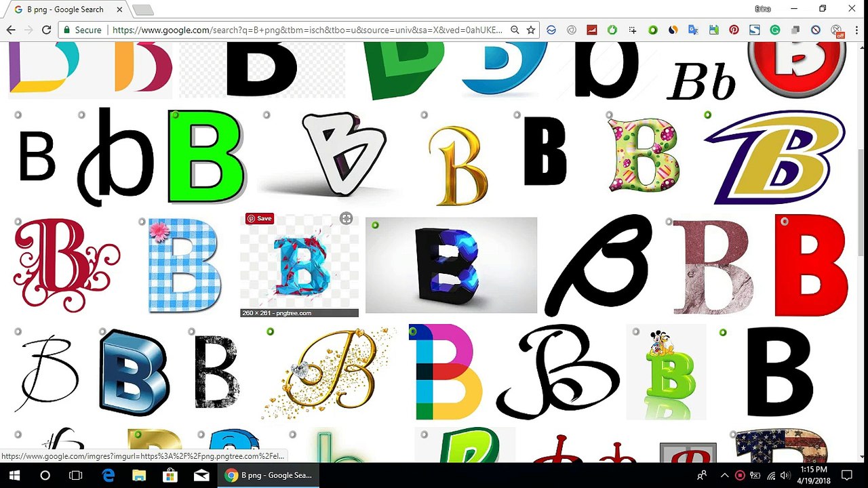Open the solid red B thumbnail
Image resolution: width=868 pixels, height=488 pixels.
tap(811, 265)
